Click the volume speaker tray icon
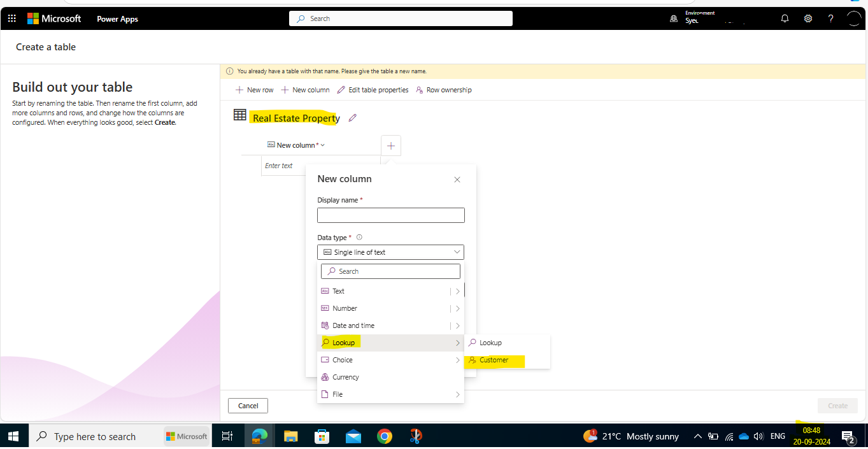This screenshot has height=449, width=868. click(x=758, y=436)
